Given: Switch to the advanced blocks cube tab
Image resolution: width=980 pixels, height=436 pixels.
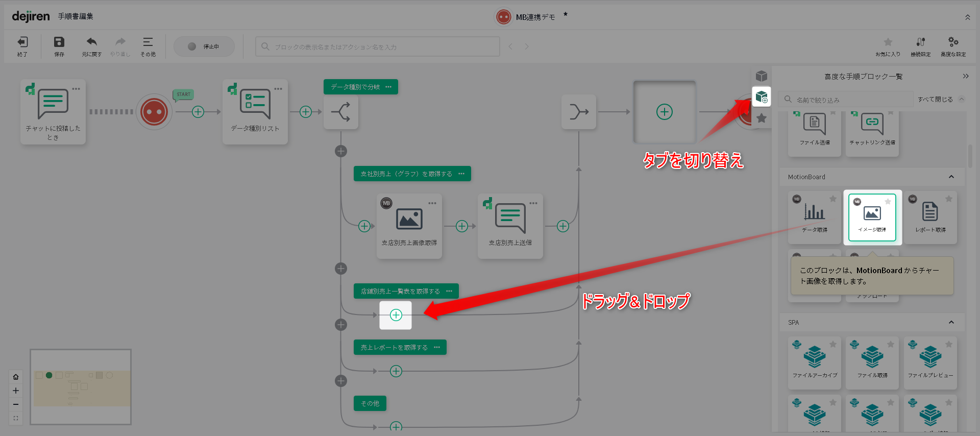Looking at the screenshot, I should pos(762,96).
